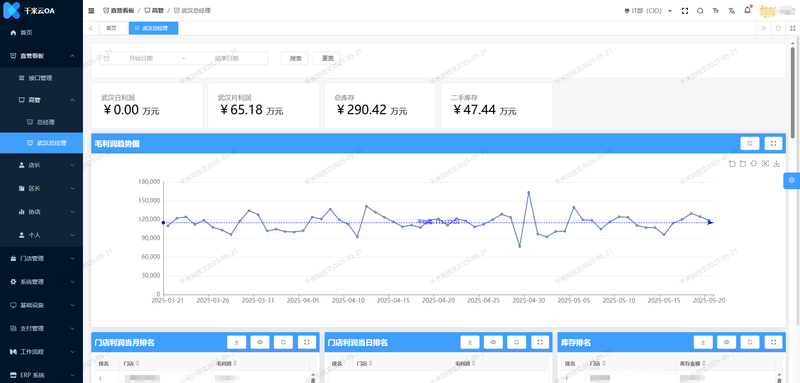Viewport: 800px width, 383px height.
Task: Maximize the 库存排名 panel
Action: (x=773, y=343)
